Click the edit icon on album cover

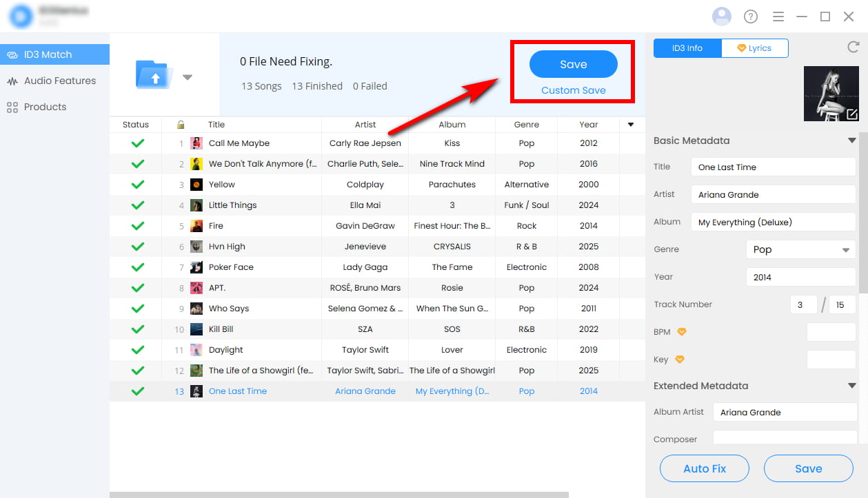[x=851, y=114]
